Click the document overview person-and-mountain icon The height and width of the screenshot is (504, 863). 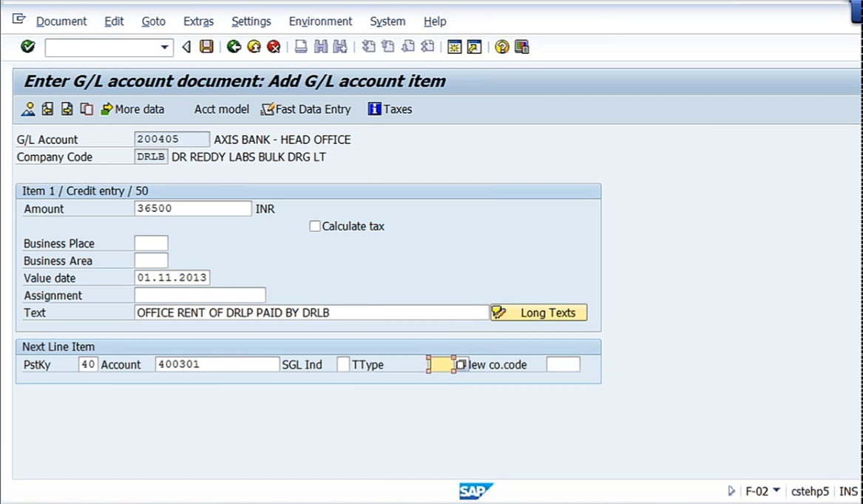tap(28, 109)
